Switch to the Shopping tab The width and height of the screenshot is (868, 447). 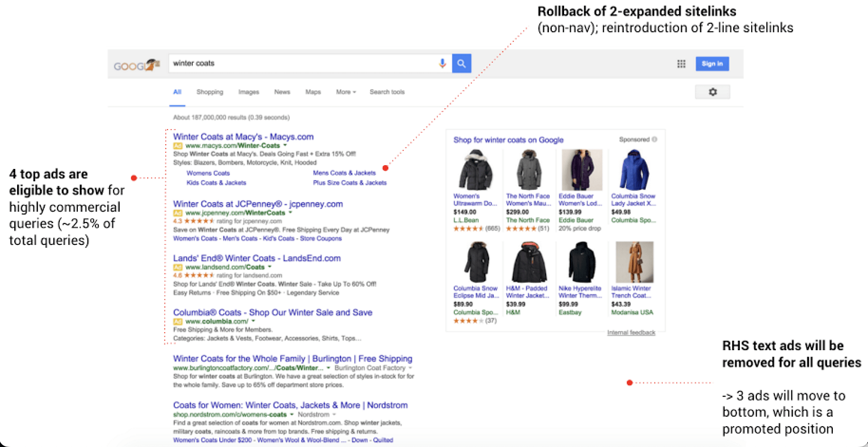pos(209,92)
